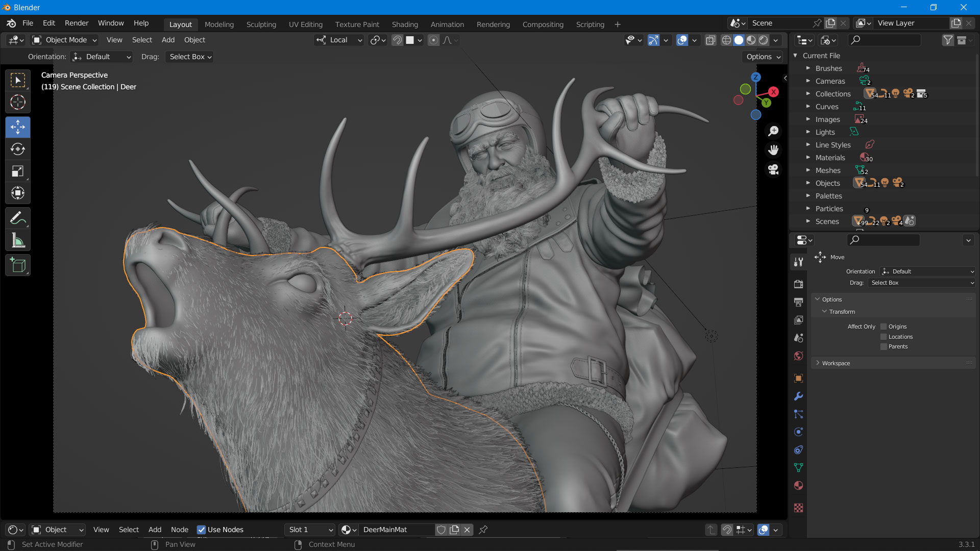Select the Annotate pencil tool
The image size is (980, 551).
18,219
